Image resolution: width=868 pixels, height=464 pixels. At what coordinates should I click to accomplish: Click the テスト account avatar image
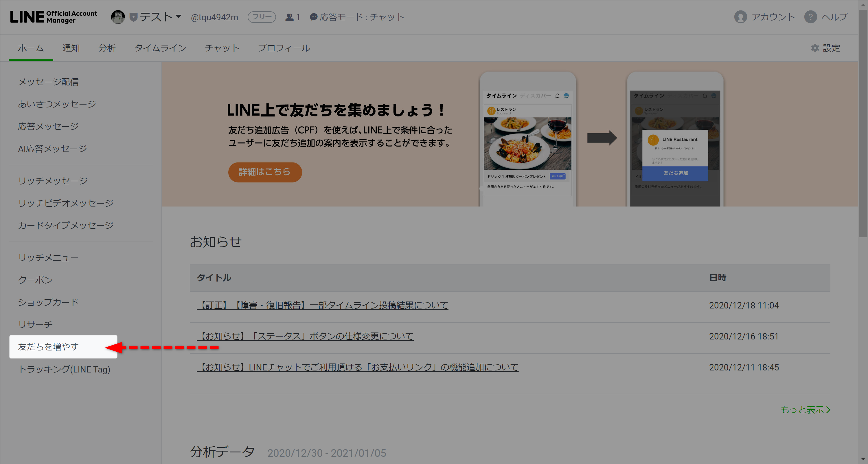click(118, 17)
